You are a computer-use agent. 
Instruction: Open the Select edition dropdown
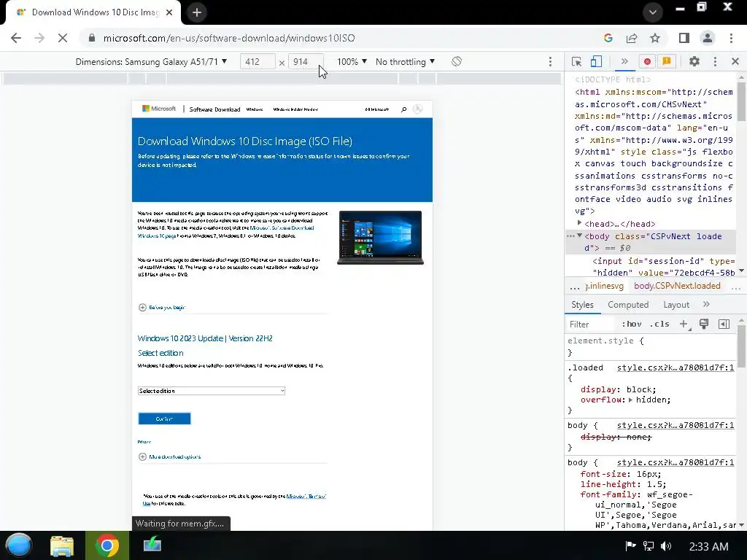click(212, 391)
